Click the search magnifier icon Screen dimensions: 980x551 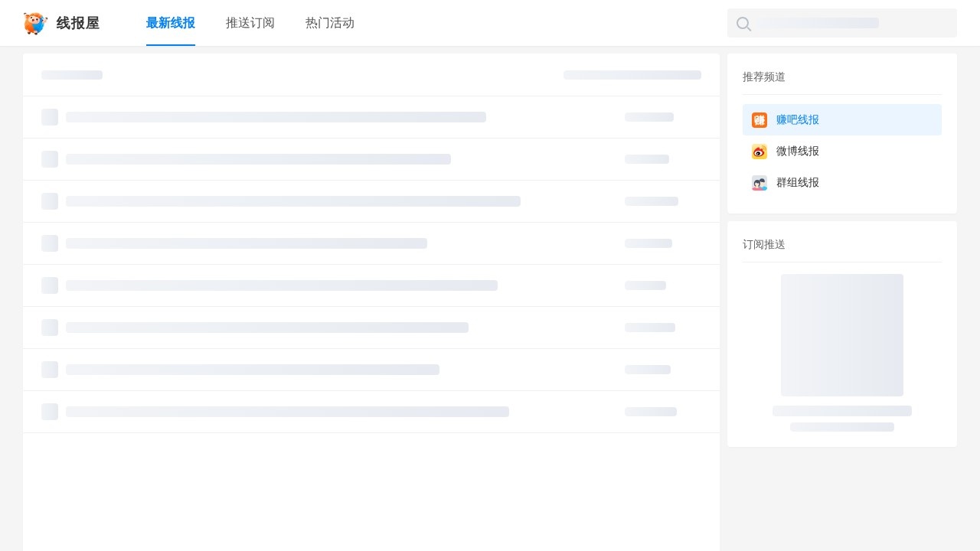743,24
